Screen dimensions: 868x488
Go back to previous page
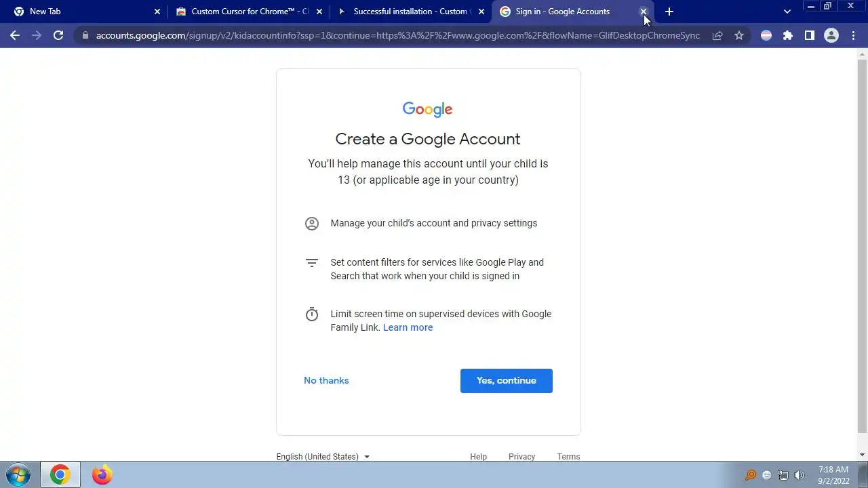tap(15, 35)
